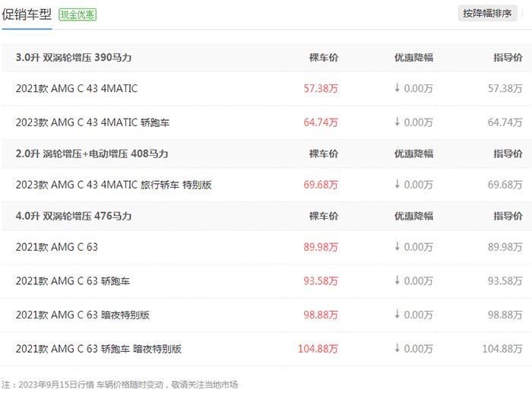This screenshot has height=396, width=532.
Task: Click red price 98.88万
Action: pyautogui.click(x=321, y=315)
